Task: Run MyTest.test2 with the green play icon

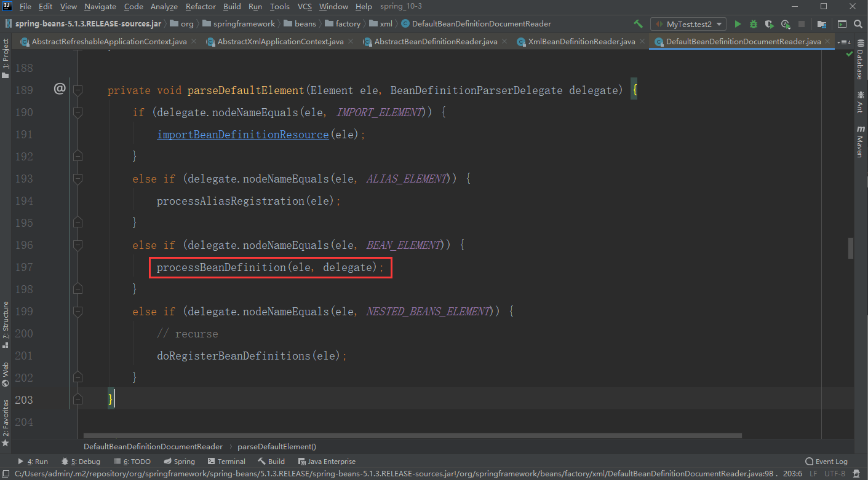Action: (x=738, y=24)
